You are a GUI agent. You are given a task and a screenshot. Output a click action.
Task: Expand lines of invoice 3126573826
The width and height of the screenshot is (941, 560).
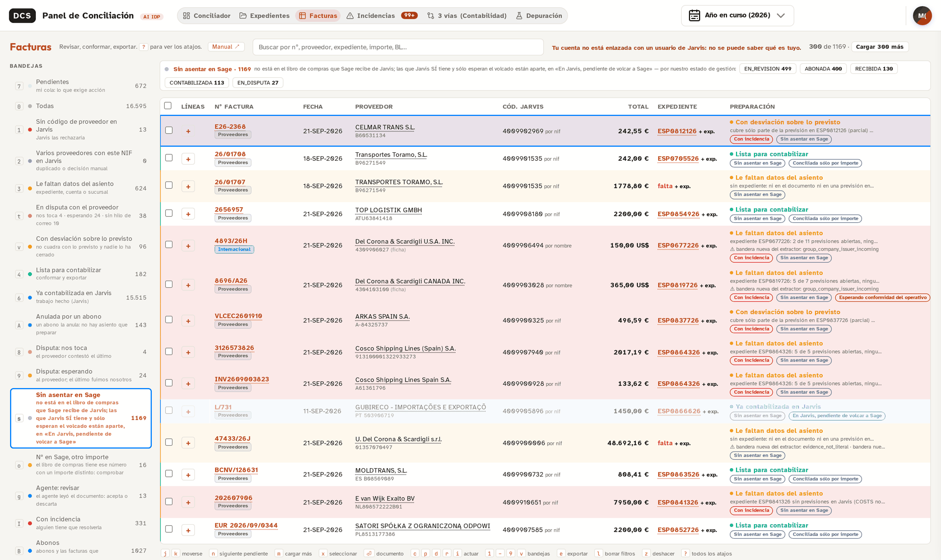(x=188, y=352)
